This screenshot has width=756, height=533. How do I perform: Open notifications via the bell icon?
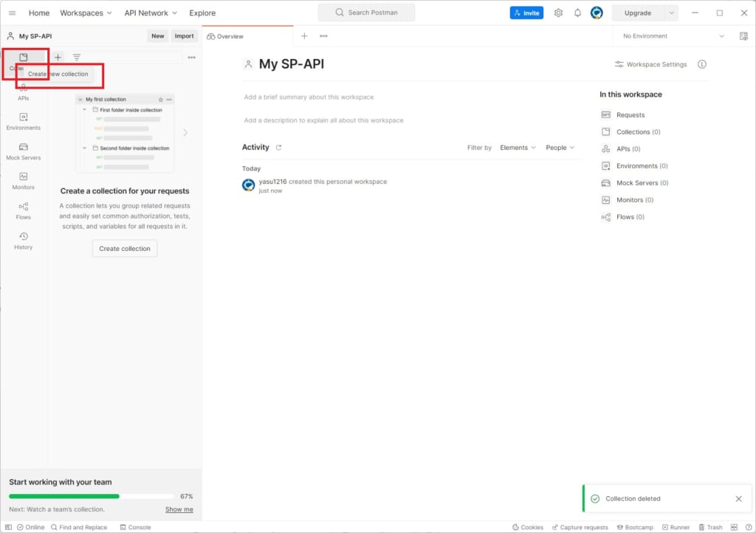click(577, 13)
